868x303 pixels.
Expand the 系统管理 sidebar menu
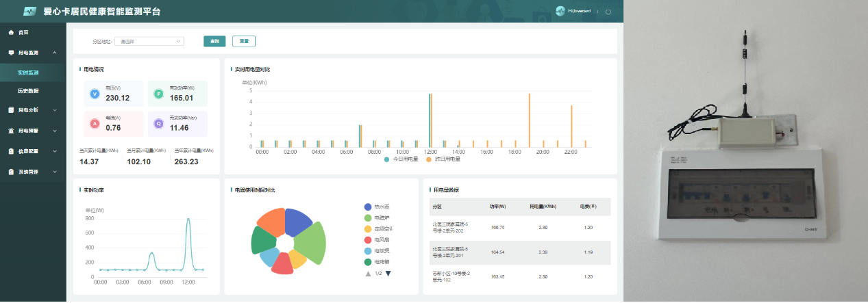coord(33,172)
